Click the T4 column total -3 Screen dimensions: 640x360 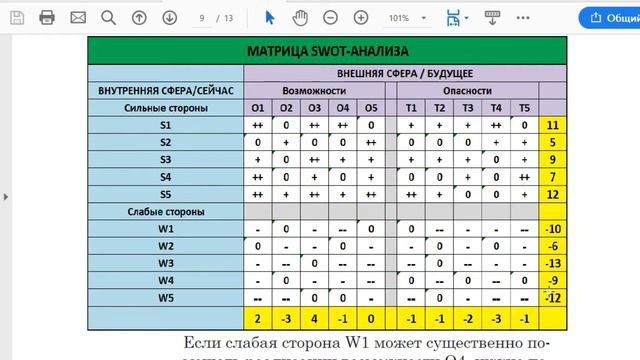point(496,318)
